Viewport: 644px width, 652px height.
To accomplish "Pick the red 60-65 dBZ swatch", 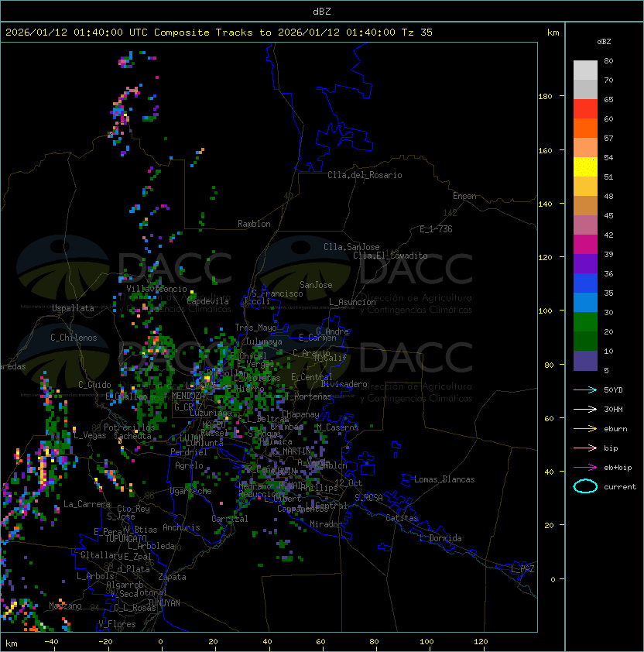I will click(x=585, y=109).
